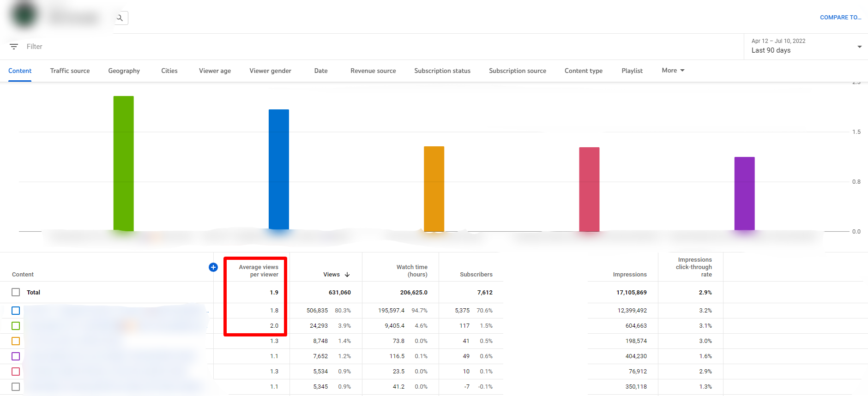The image size is (868, 396).
Task: Switch to the Traffic source tab
Action: (70, 71)
